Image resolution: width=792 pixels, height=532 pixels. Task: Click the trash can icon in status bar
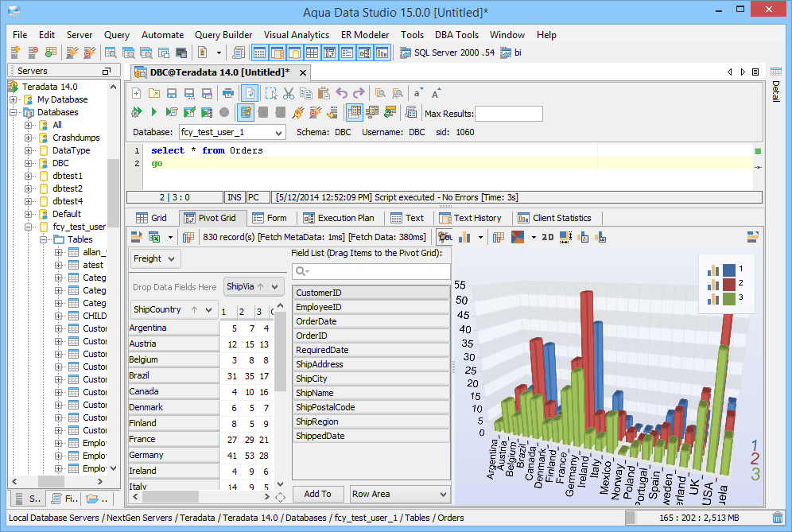point(778,518)
